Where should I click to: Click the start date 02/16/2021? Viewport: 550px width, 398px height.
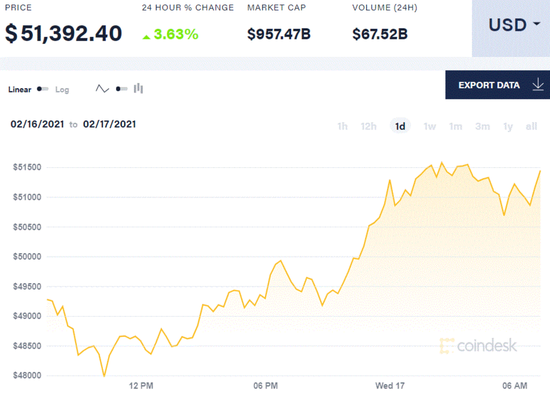[x=37, y=124]
